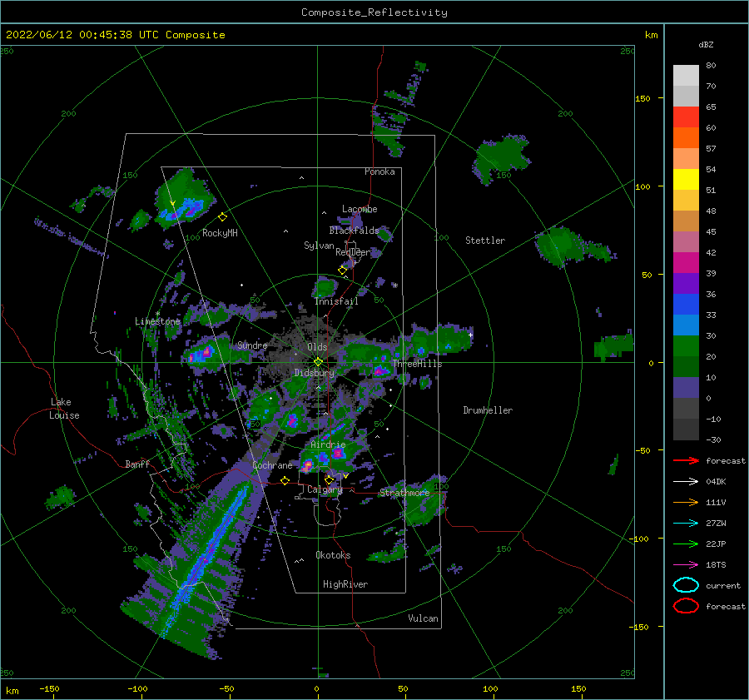Select the cyan 'current' ellipse icon
This screenshot has width=749, height=700.
point(686,585)
